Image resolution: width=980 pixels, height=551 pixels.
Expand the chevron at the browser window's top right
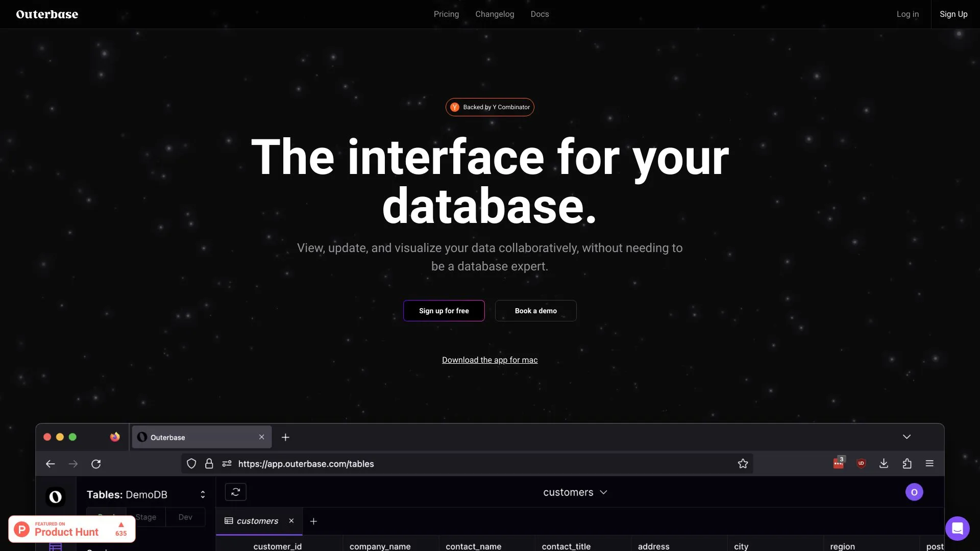[x=906, y=437]
